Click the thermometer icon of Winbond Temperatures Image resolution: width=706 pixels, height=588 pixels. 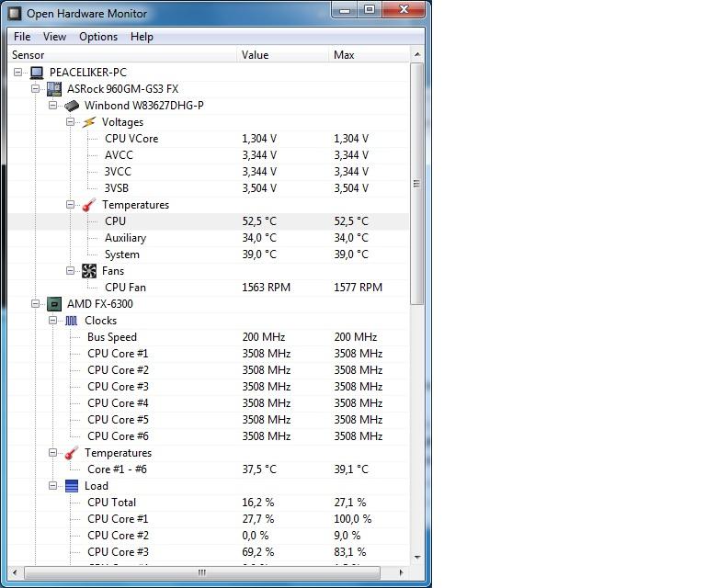click(x=89, y=205)
